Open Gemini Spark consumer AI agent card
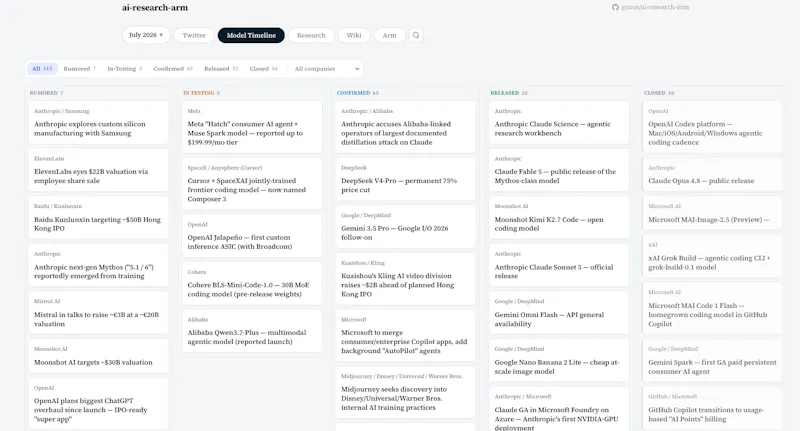800x431 pixels. (x=712, y=361)
